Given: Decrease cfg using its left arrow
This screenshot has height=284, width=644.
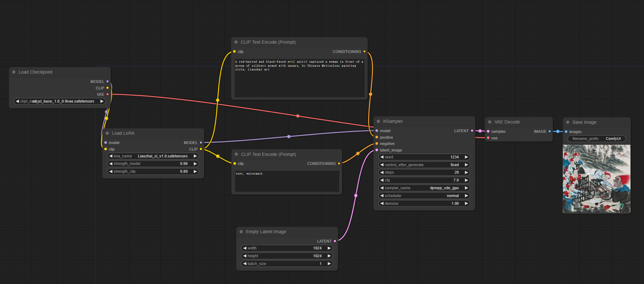Looking at the screenshot, I should click(x=382, y=180).
